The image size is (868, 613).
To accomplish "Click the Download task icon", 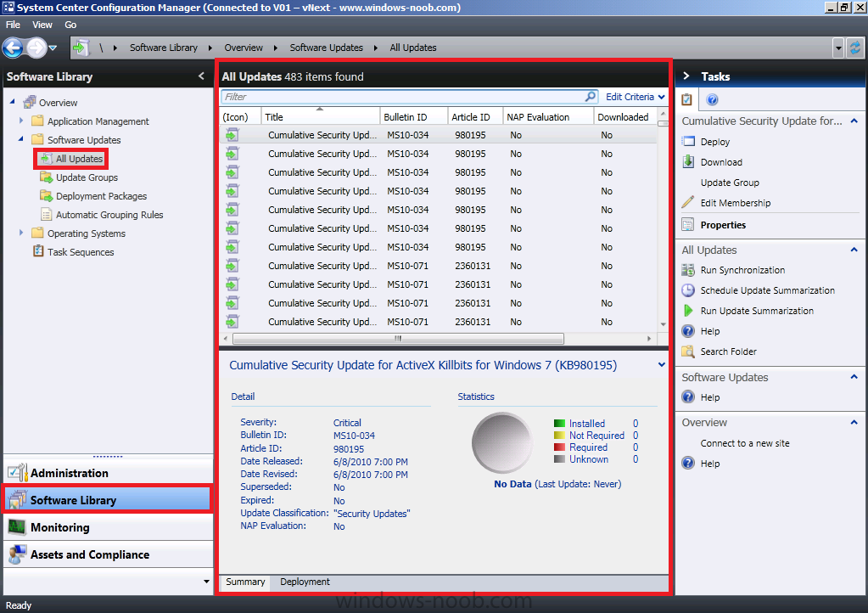I will tap(688, 161).
